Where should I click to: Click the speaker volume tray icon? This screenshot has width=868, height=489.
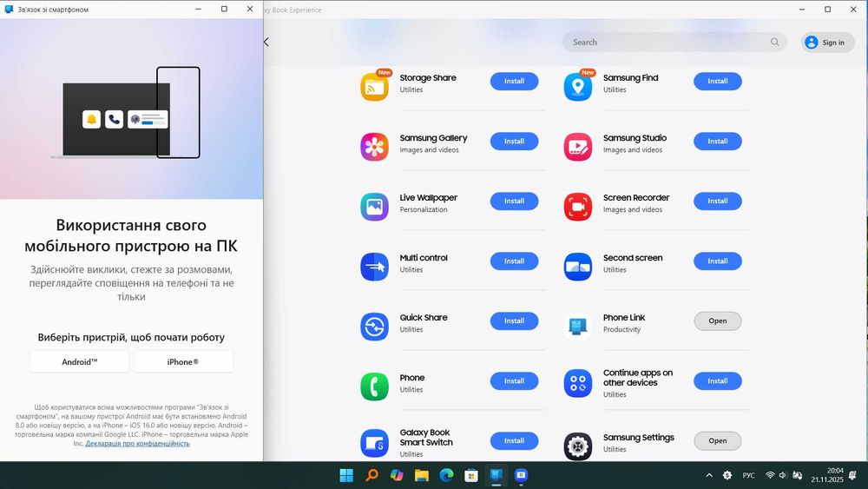coord(783,475)
